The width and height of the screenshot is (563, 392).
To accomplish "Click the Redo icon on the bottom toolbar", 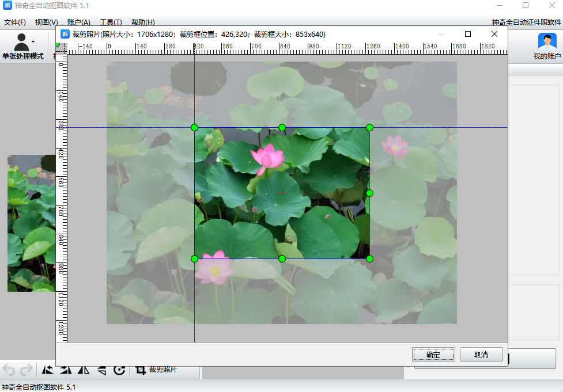I will tap(25, 369).
